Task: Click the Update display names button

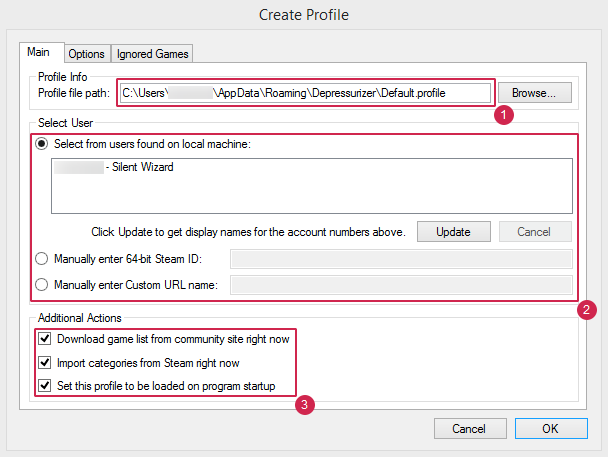Action: click(x=453, y=231)
